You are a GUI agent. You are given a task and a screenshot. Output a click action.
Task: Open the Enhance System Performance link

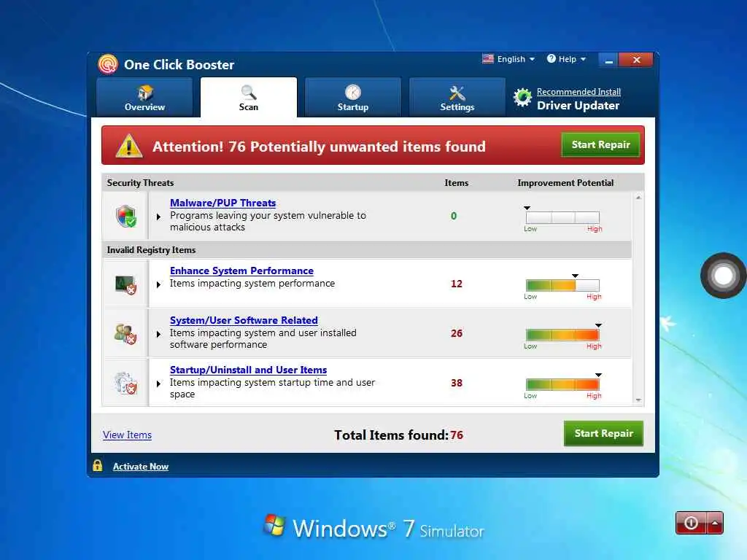[241, 271]
